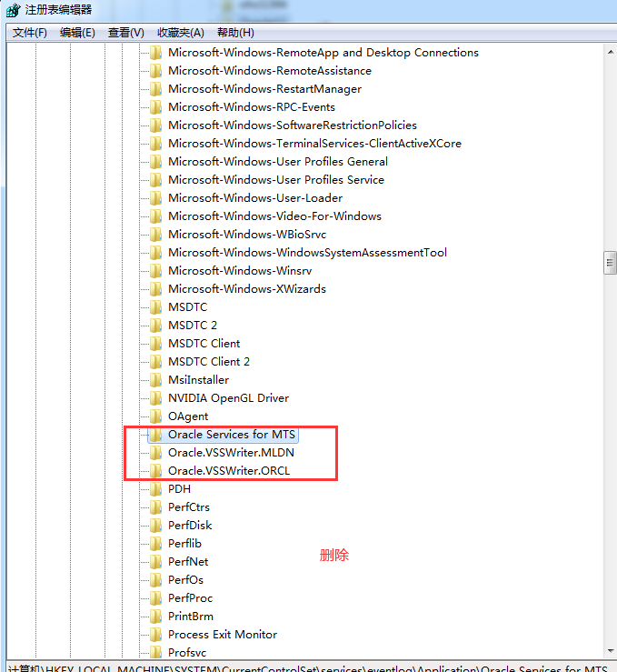Select the Microsoft-Windows-WindowsSystemAssessmentTool key
This screenshot has height=672, width=617.
307,253
